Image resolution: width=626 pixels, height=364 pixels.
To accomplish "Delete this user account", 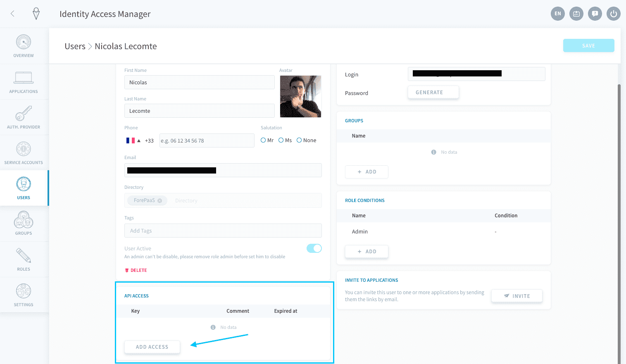I will coord(136,270).
